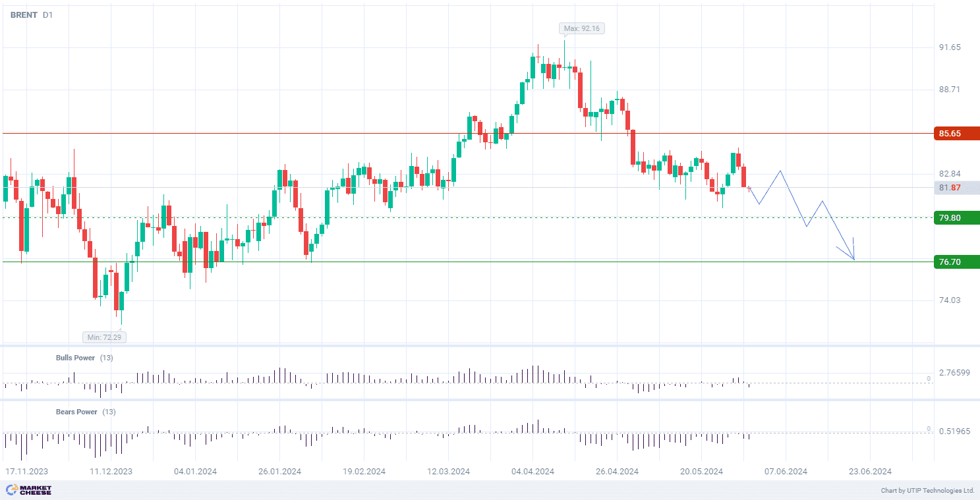Select the green 76.70 support level tag
Image resolution: width=980 pixels, height=500 pixels.
pos(957,262)
